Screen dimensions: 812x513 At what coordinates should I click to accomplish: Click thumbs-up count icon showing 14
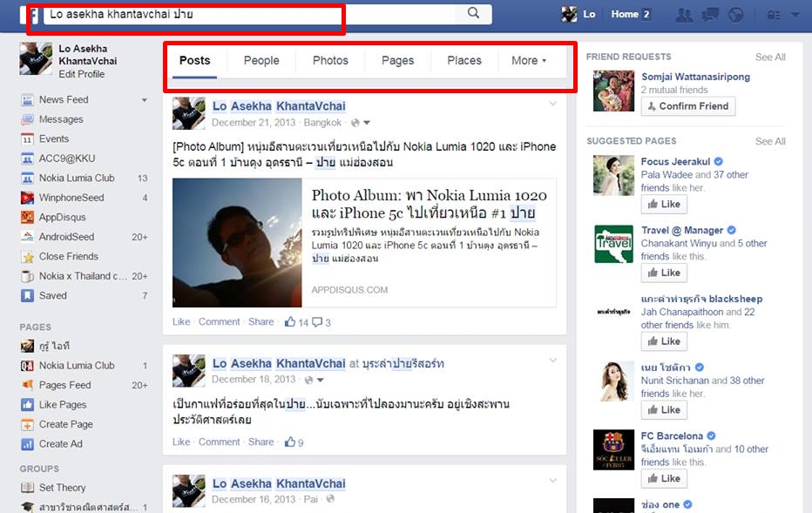290,322
